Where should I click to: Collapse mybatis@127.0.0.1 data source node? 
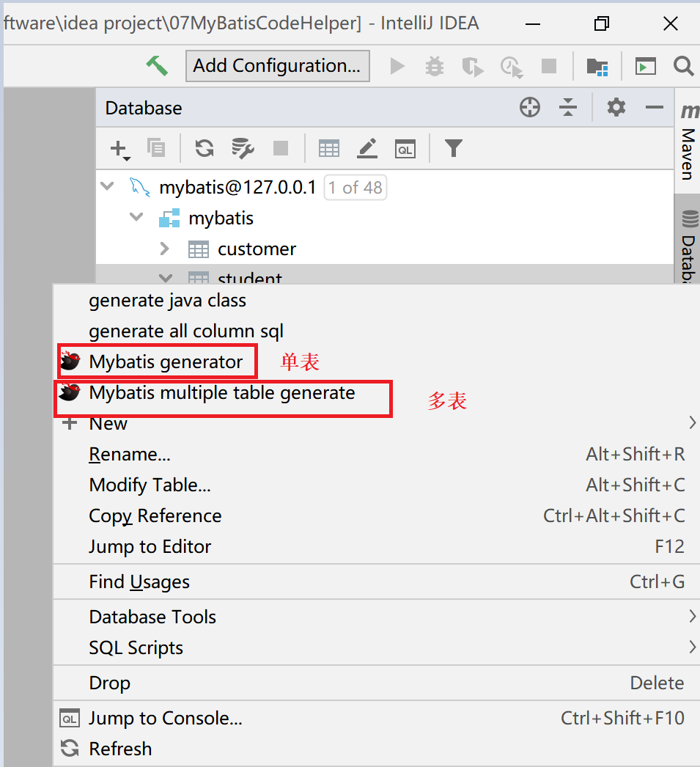(x=107, y=186)
